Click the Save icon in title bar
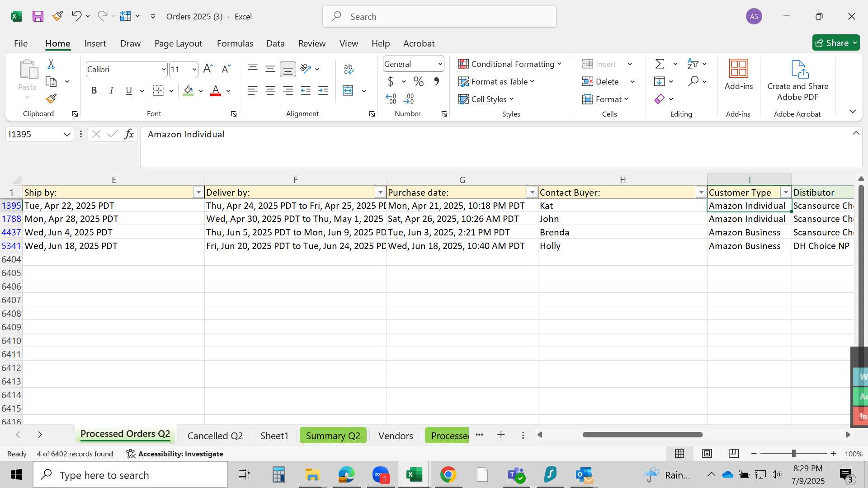The height and width of the screenshot is (488, 868). coord(38,16)
